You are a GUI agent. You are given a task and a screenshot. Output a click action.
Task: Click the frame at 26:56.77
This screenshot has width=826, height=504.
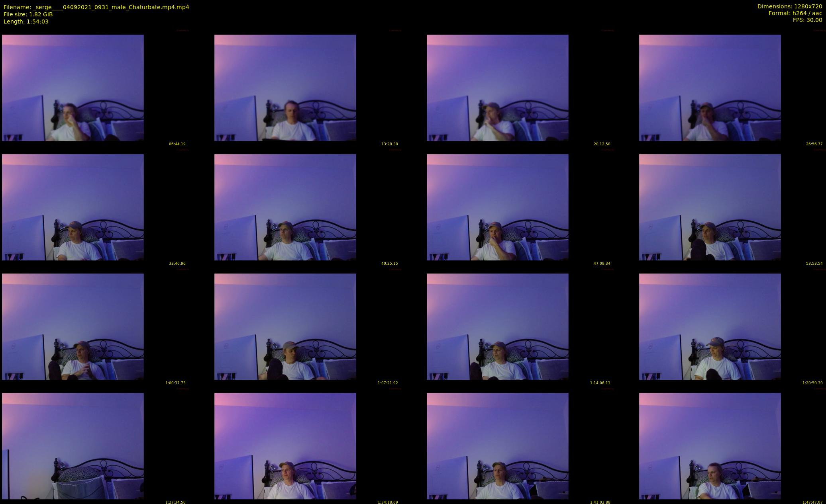(x=710, y=88)
